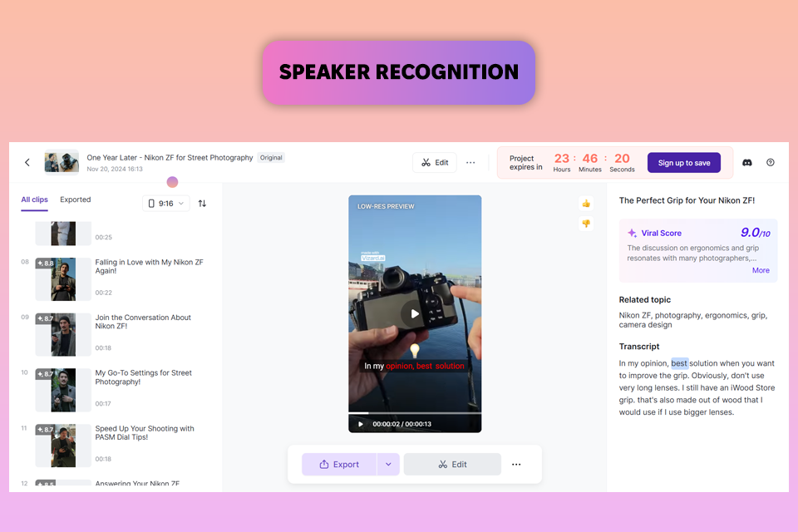Click the 00:22 duration of clip 08
The image size is (798, 532).
point(103,293)
